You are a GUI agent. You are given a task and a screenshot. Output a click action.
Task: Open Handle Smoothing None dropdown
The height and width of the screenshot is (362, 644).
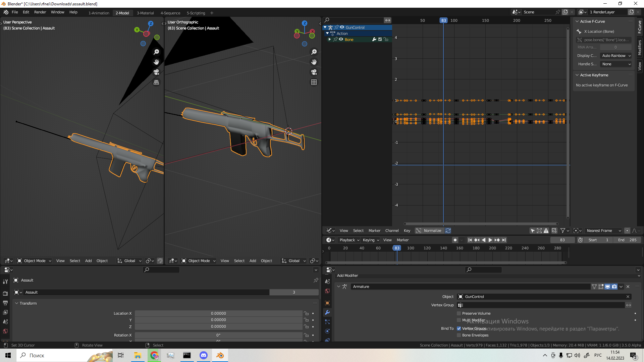coord(616,64)
